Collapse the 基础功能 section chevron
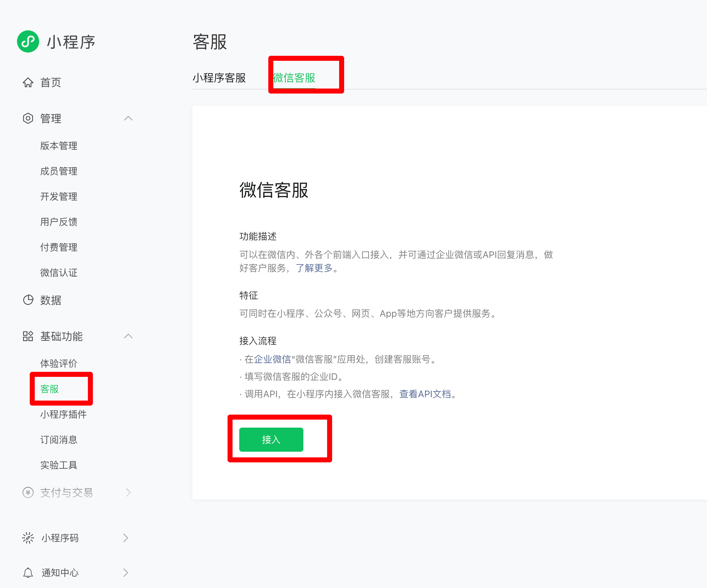Screen dimensions: 707x588 point(128,336)
